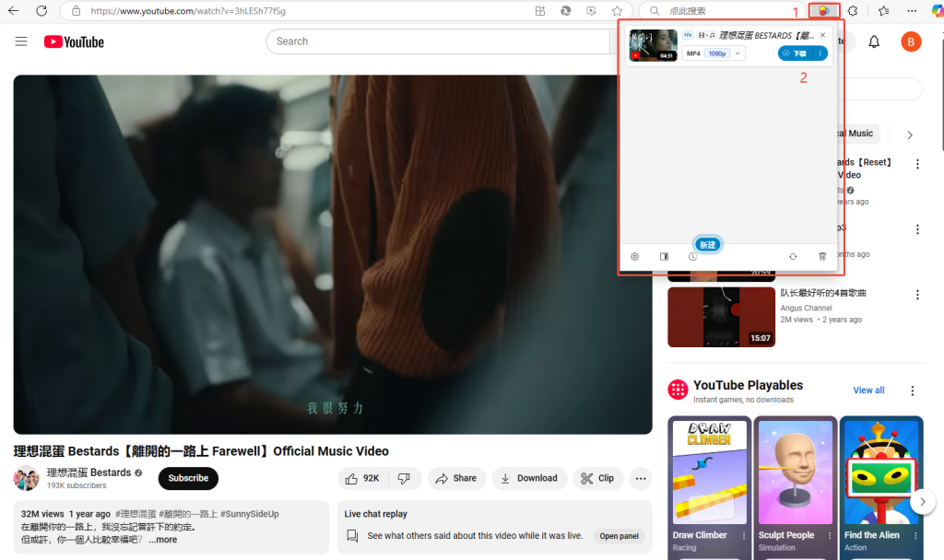Open the #SunnySideUp hashtag link

coord(249,514)
